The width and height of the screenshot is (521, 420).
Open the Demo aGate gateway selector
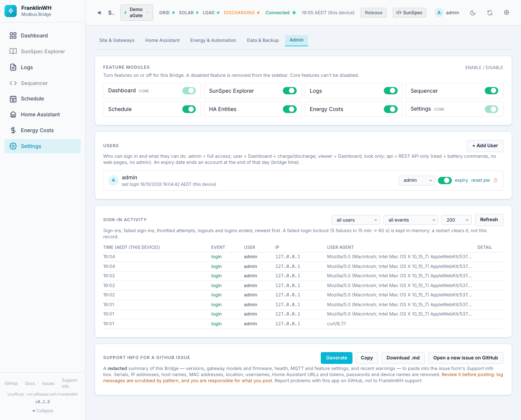coord(137,13)
